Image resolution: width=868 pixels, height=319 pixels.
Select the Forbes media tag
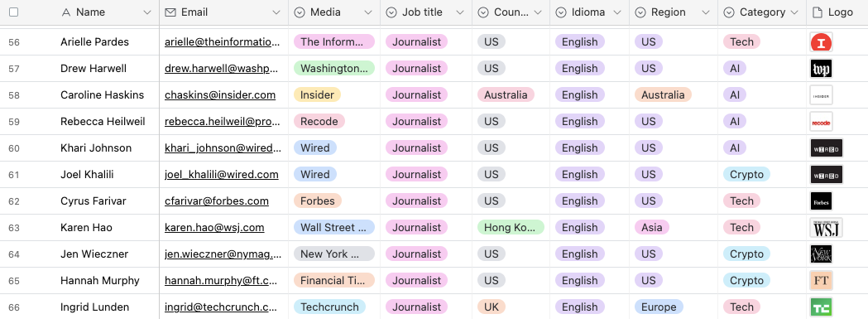pyautogui.click(x=318, y=201)
